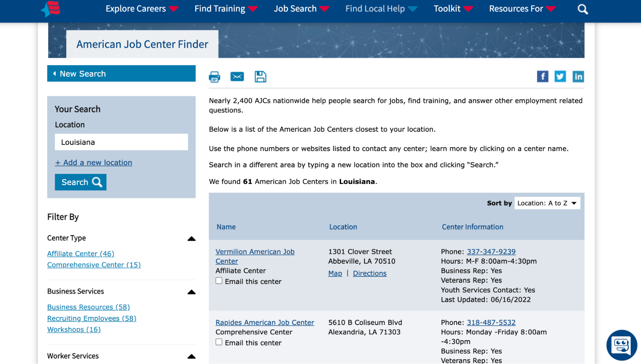Filter by Comprehensive Center (15)
641x364 pixels.
94,265
